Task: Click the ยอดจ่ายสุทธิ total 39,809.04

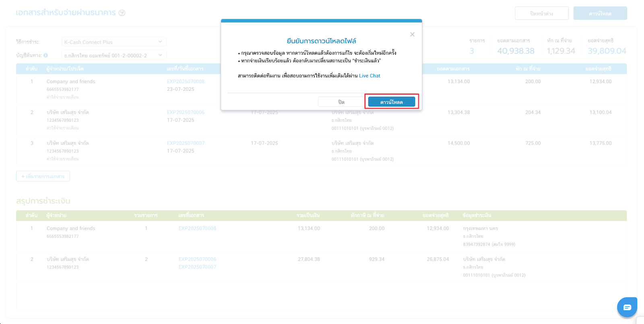Action: pos(607,51)
